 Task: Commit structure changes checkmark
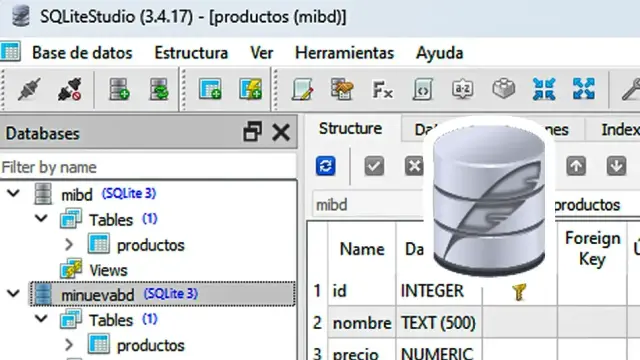coord(374,166)
